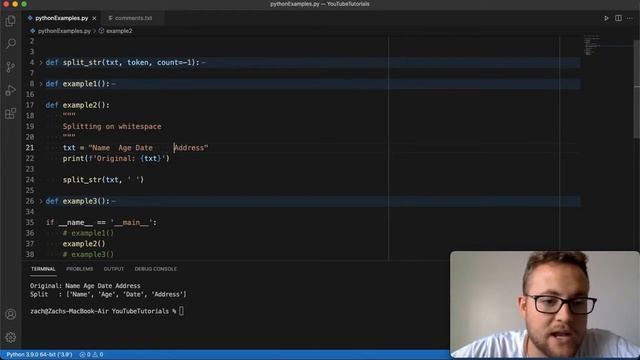Click the if __name__ == '__main__' line
640x360 pixels.
click(101, 222)
